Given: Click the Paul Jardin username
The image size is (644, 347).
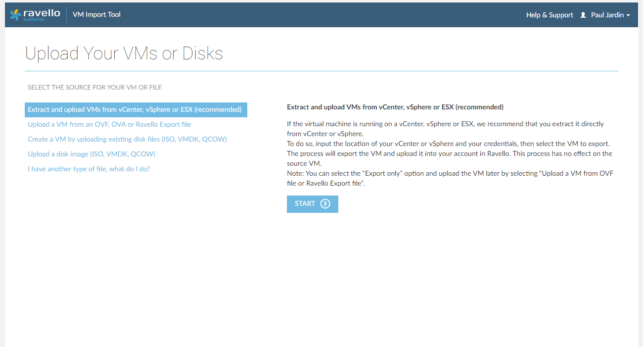Looking at the screenshot, I should click(x=607, y=15).
